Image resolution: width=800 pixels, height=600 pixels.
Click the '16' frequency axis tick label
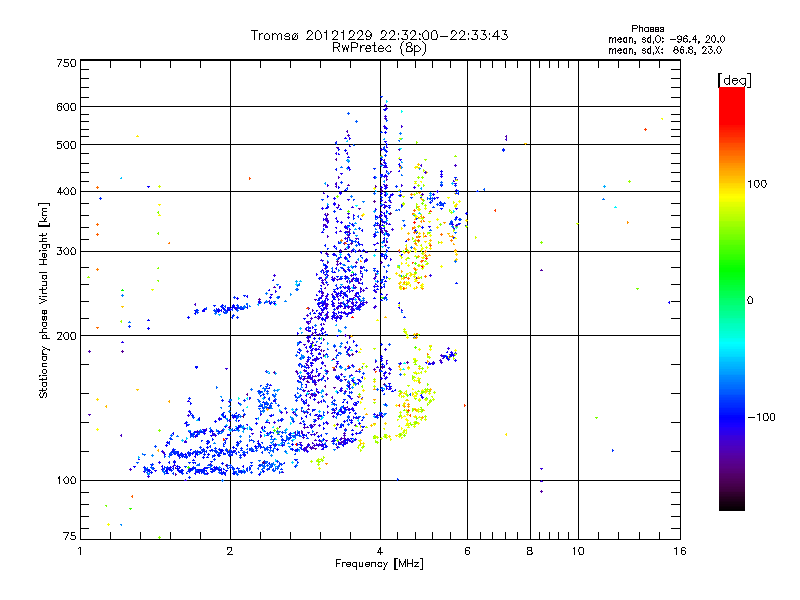click(x=680, y=551)
